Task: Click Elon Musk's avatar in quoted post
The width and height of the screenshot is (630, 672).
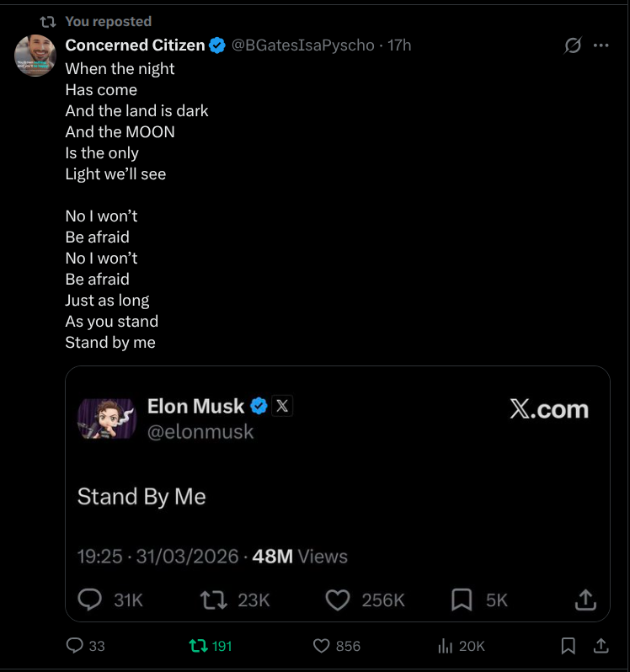Action: [x=107, y=419]
